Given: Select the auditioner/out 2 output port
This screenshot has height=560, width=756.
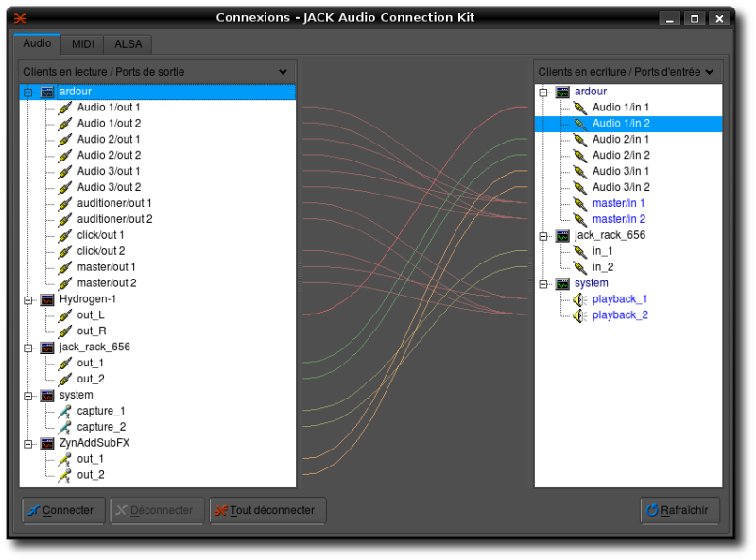Looking at the screenshot, I should pyautogui.click(x=114, y=219).
